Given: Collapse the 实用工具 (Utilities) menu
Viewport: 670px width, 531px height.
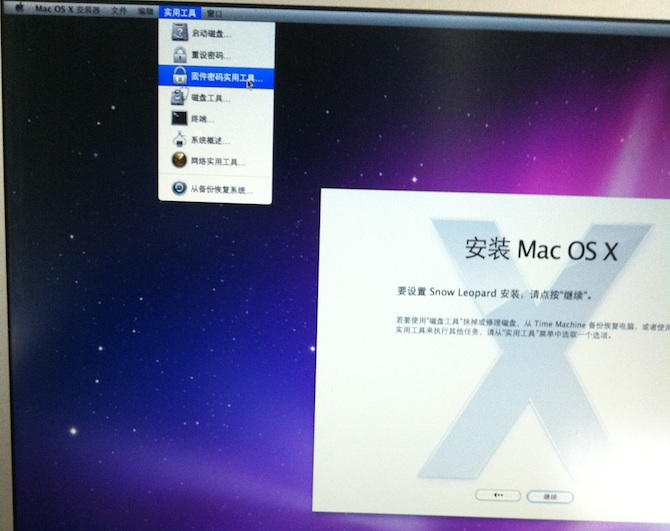Looking at the screenshot, I should point(180,12).
